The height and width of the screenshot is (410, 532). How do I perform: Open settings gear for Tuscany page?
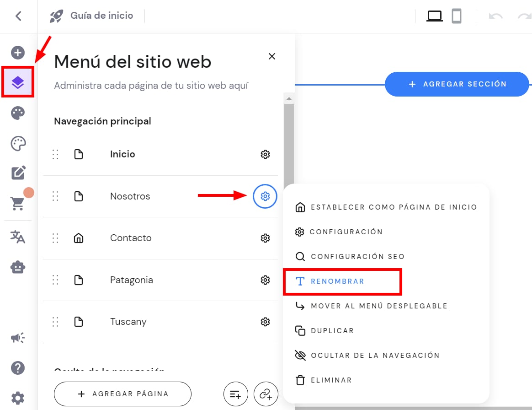point(265,322)
